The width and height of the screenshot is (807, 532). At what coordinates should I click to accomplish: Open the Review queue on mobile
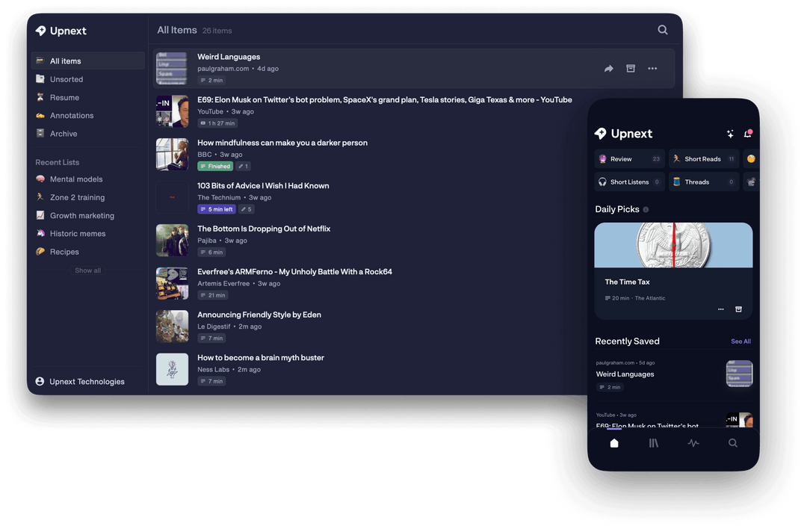(x=629, y=159)
